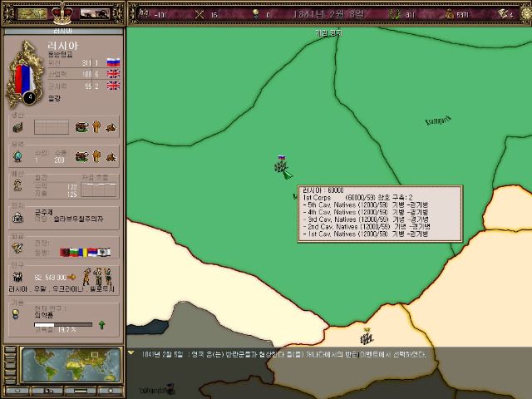Click the Prussian eagle flag in alliances row

point(104,253)
